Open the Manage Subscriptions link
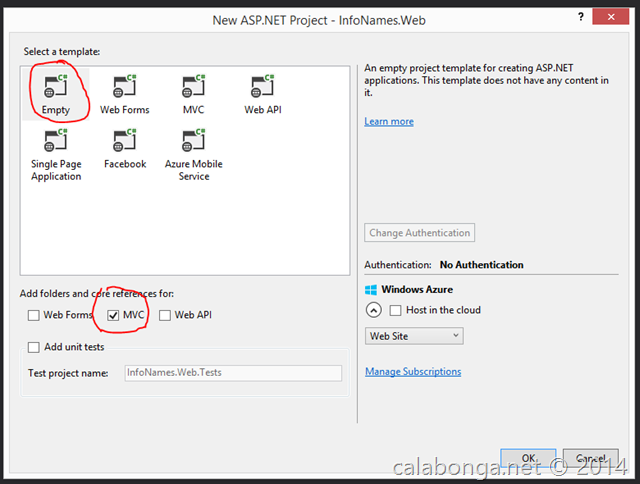 413,372
